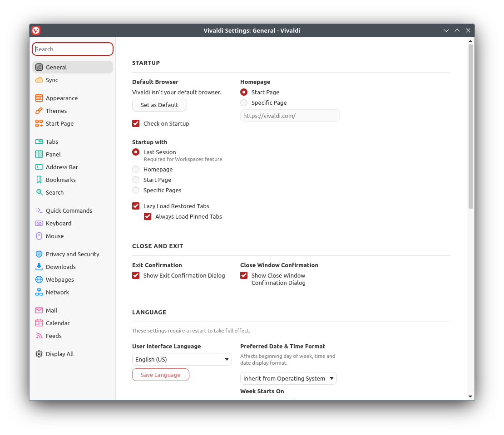Click the Vivaldi logo in title bar
504x435 pixels.
(36, 30)
